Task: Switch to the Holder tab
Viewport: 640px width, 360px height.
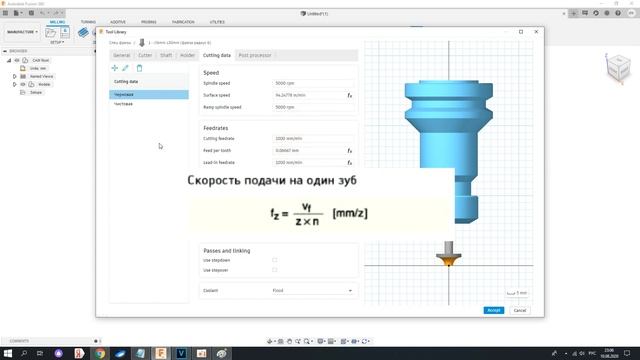Action: click(x=187, y=55)
